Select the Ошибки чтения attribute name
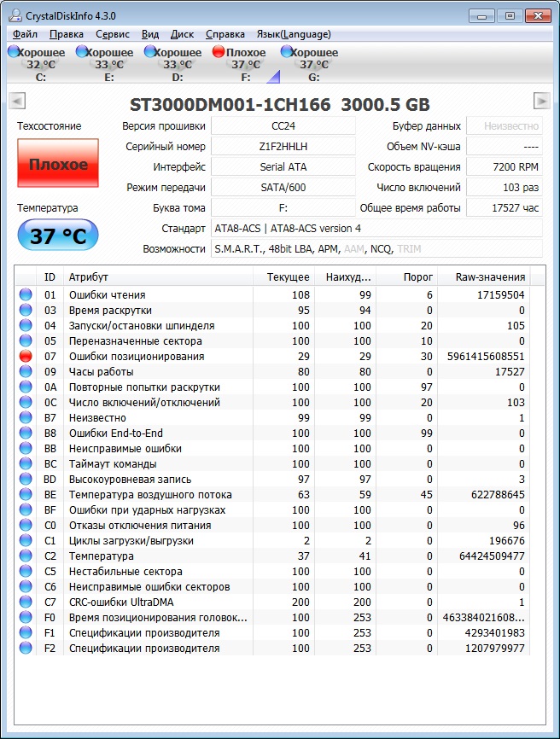Screen dimensions: 560x739 (x=107, y=294)
